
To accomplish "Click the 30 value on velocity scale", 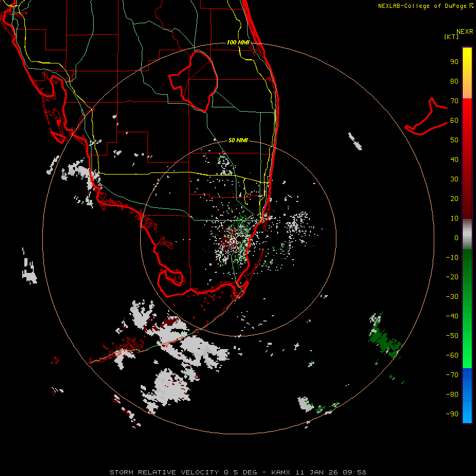I will [x=454, y=179].
